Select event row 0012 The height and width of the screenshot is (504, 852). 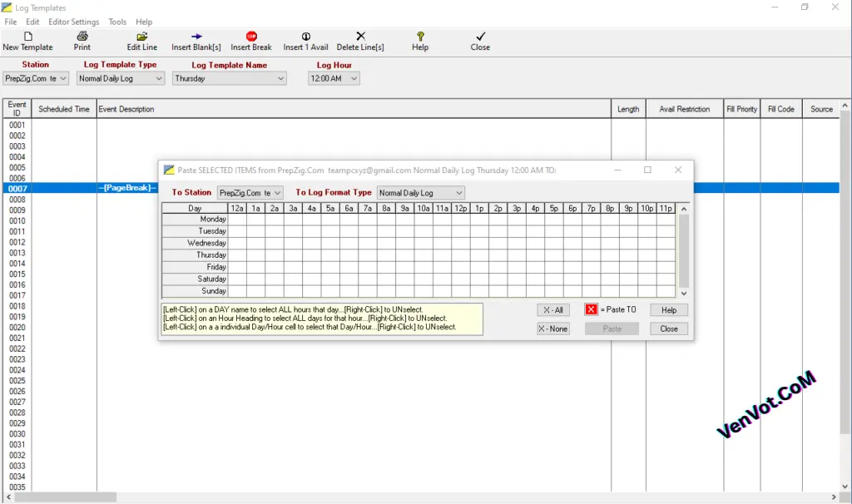pyautogui.click(x=421, y=242)
